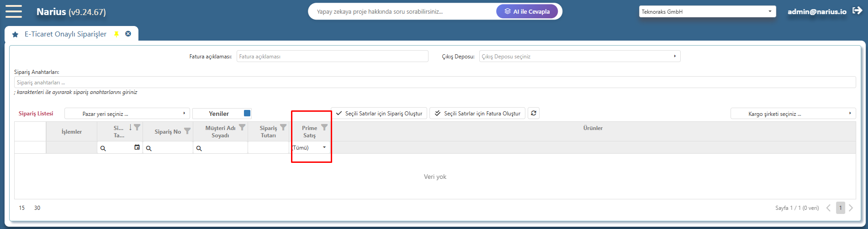Set page size to 30
Screen dimensions: 868x229
point(37,208)
